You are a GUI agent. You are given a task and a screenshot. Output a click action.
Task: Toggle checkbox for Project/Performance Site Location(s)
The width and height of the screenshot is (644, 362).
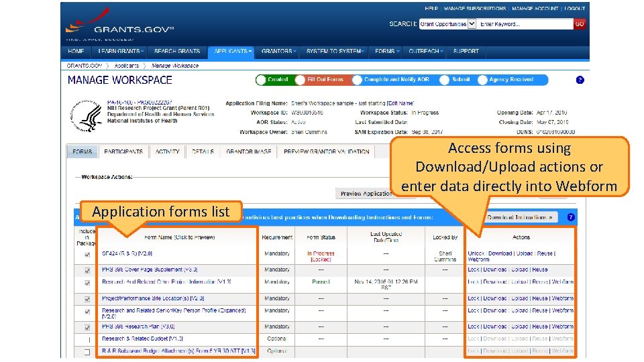point(87,299)
